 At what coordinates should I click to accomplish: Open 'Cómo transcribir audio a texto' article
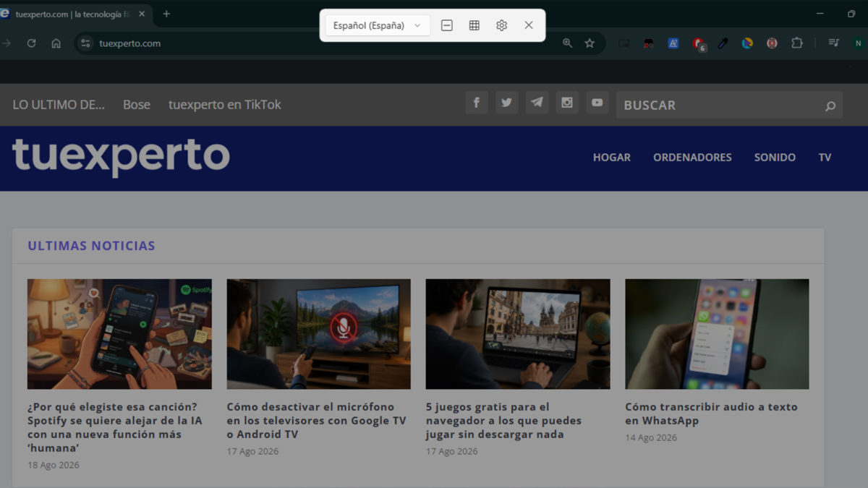tap(711, 414)
